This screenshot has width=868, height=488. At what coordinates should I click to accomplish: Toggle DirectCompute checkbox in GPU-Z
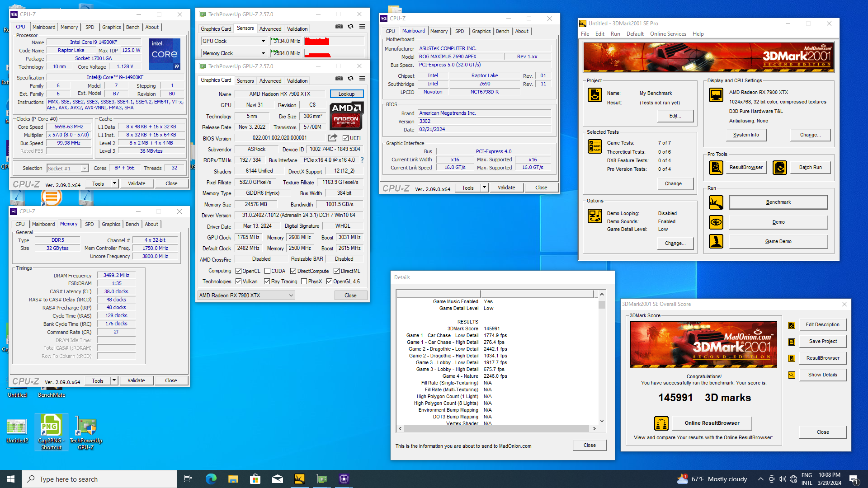293,271
